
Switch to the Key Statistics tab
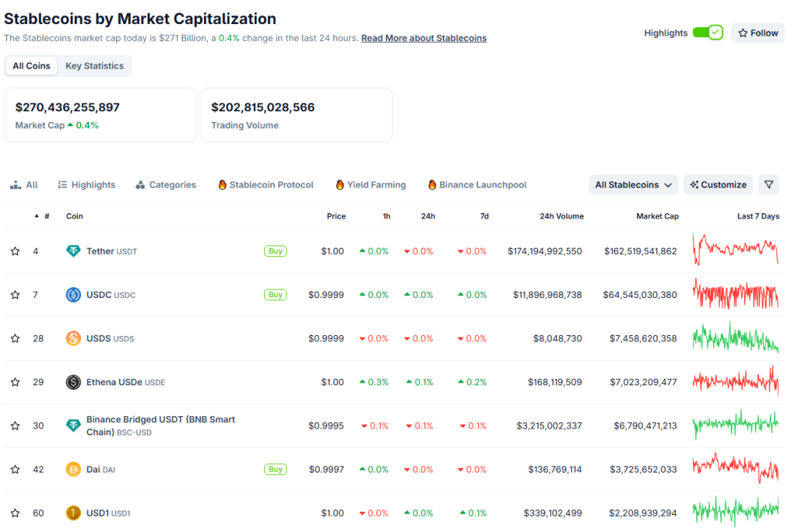coord(94,66)
